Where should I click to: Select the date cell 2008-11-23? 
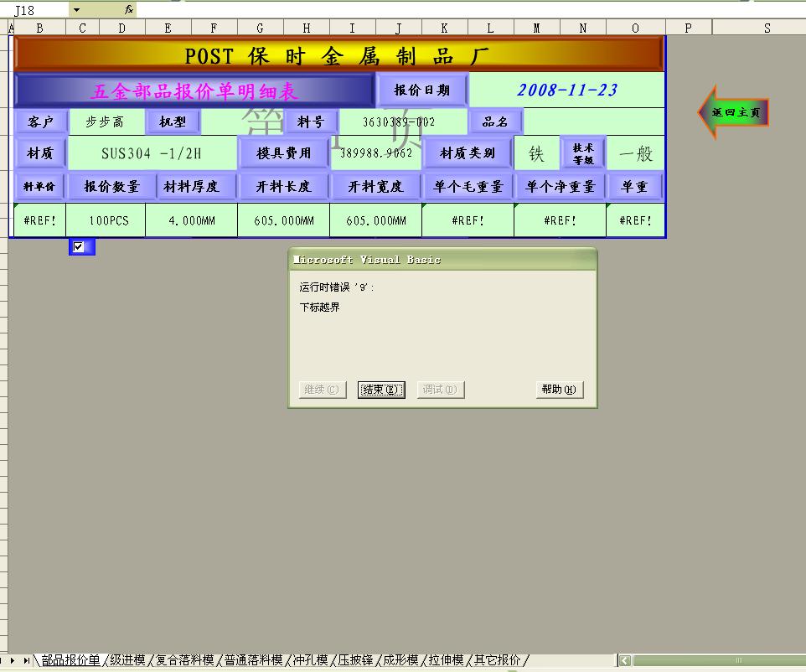coord(567,90)
